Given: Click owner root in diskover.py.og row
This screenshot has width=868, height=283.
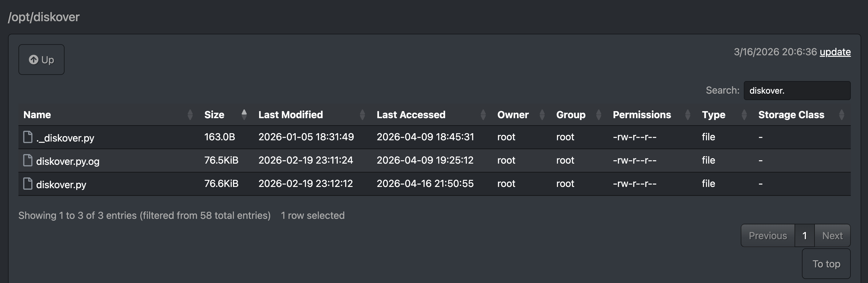Looking at the screenshot, I should click(x=506, y=160).
